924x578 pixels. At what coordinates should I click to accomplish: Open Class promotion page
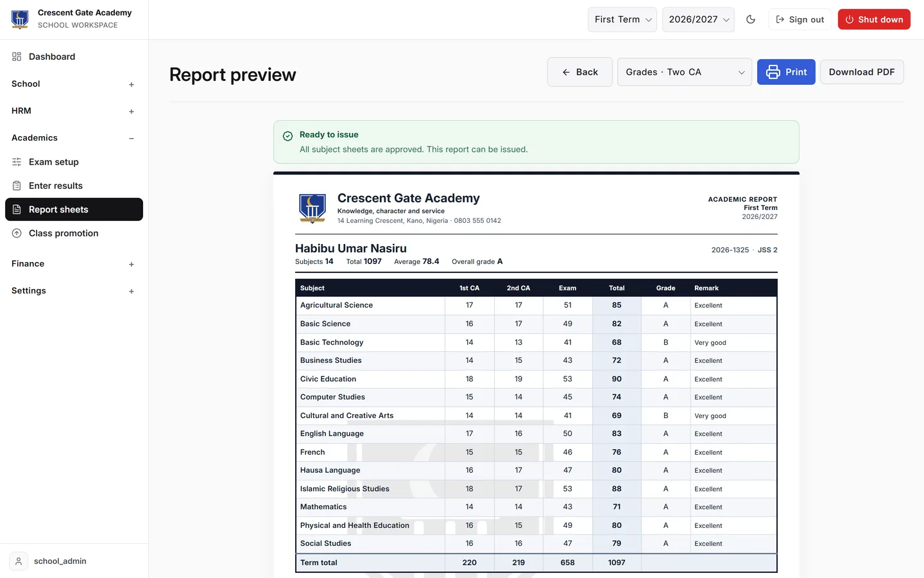[74, 233]
